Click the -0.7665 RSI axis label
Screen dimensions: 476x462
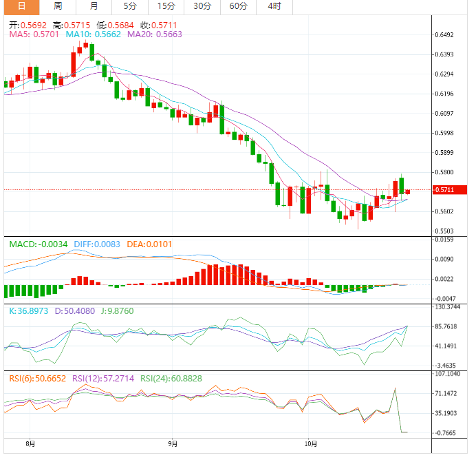pos(445,433)
